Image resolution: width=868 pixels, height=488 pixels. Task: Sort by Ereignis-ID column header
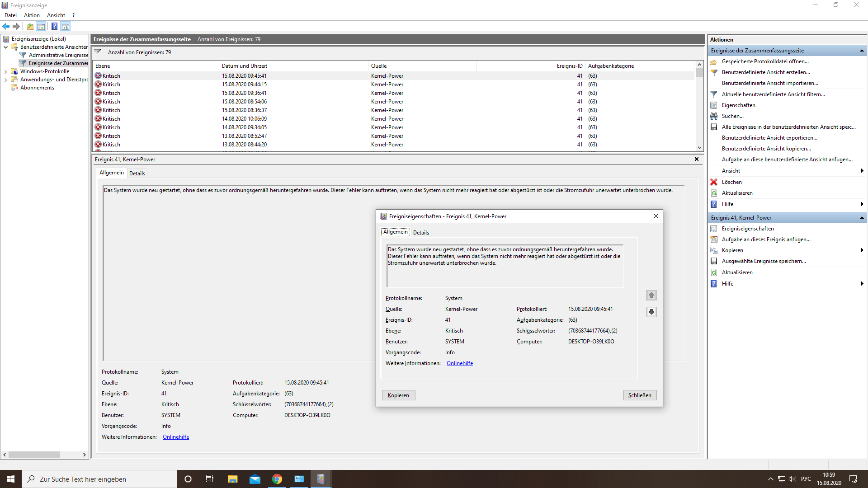(530, 66)
